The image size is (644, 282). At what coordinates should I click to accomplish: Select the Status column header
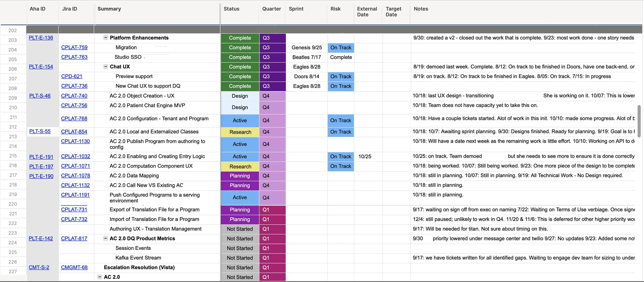tap(231, 9)
